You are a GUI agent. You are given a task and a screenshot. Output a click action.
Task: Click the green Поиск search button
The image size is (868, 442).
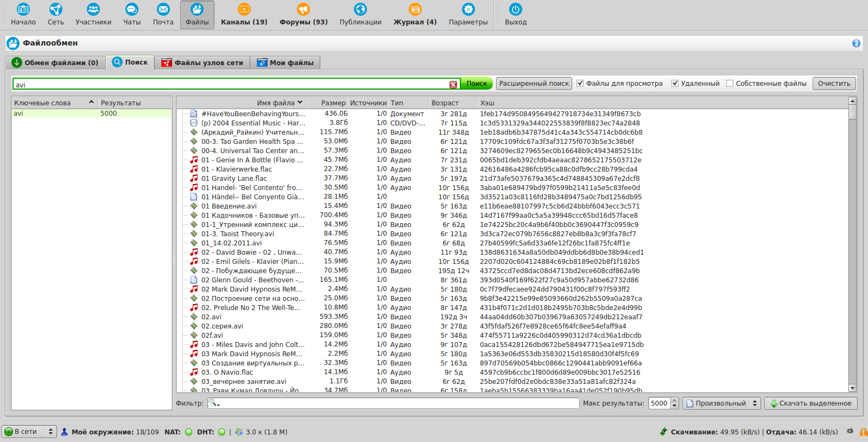coord(477,84)
